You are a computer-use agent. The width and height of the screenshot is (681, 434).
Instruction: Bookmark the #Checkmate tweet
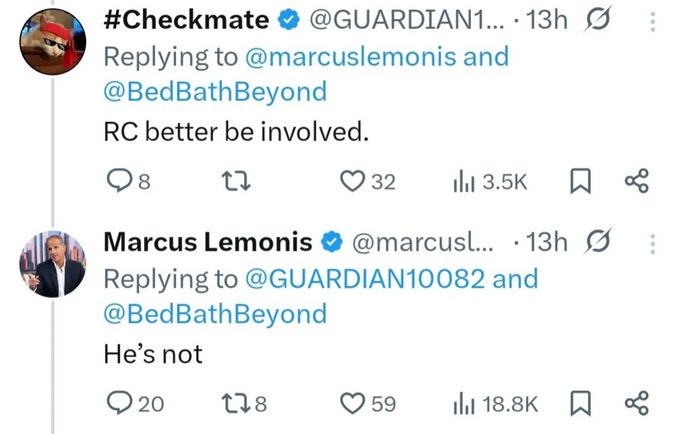point(580,181)
